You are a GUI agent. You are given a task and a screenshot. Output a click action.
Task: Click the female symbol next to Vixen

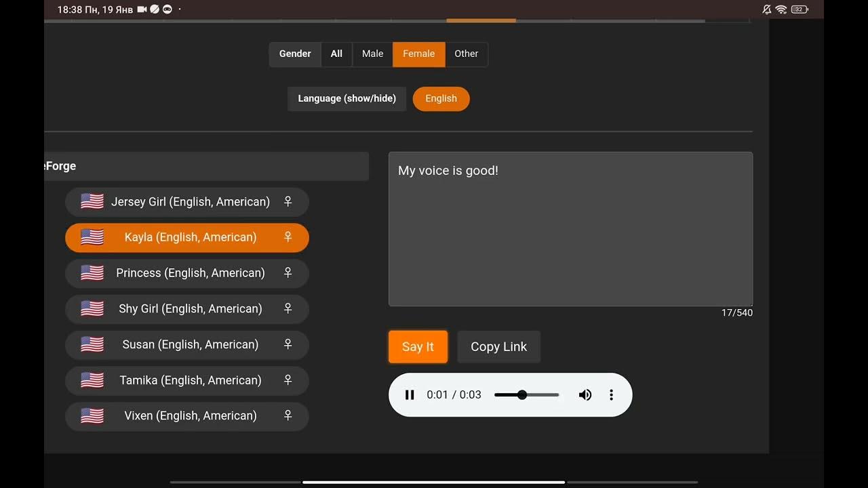[x=288, y=415]
